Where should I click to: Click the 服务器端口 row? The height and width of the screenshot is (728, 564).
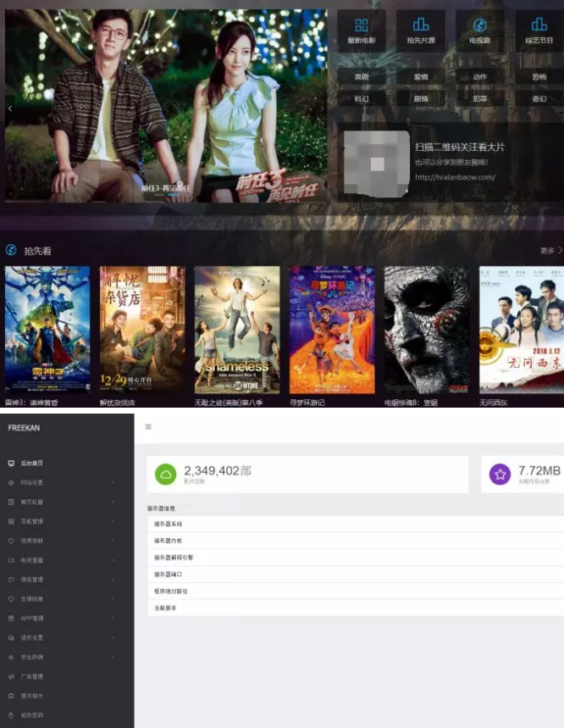click(x=356, y=575)
